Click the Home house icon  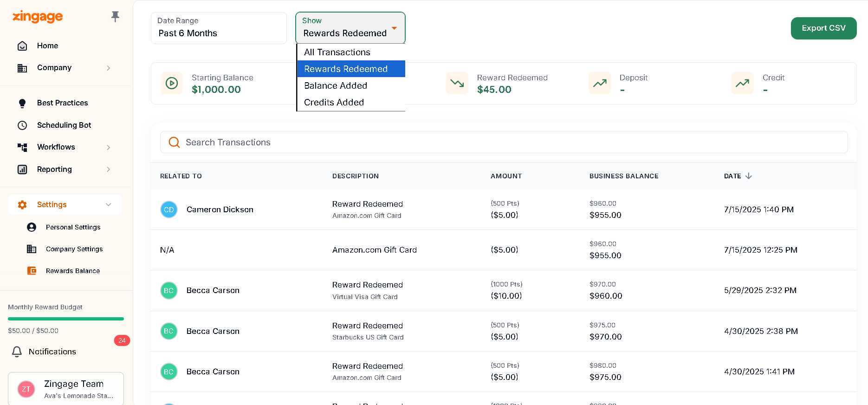coord(22,46)
